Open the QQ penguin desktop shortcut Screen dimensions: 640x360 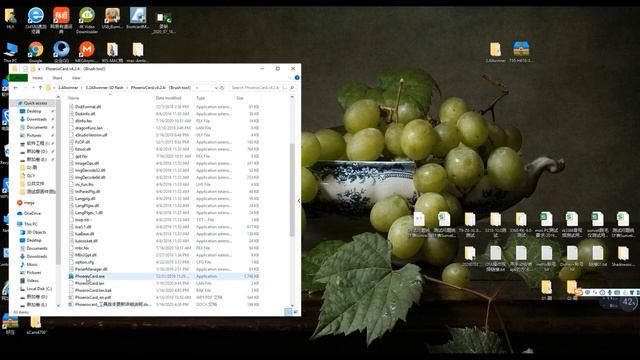pos(61,52)
